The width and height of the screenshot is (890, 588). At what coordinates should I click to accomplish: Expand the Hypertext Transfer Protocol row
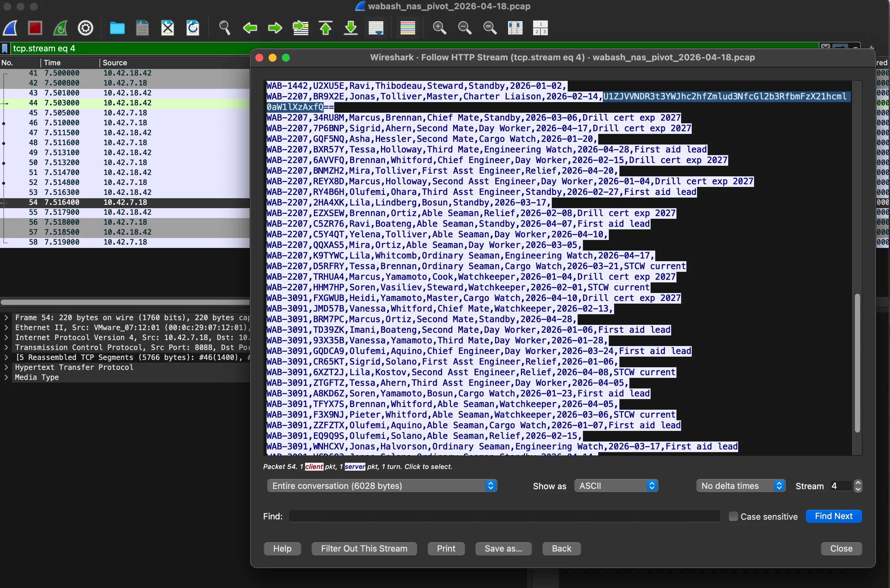(6, 367)
